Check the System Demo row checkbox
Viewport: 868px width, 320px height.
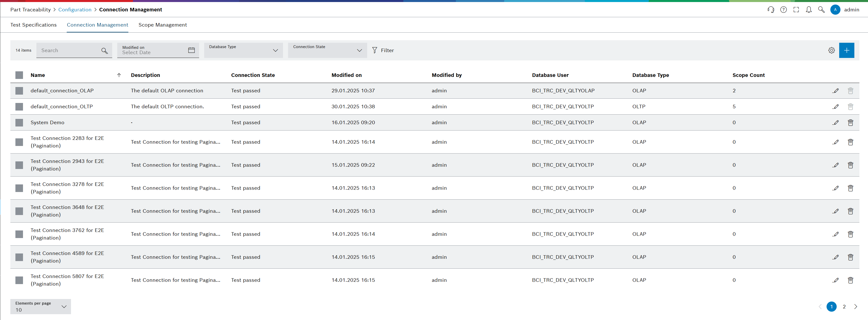[19, 122]
